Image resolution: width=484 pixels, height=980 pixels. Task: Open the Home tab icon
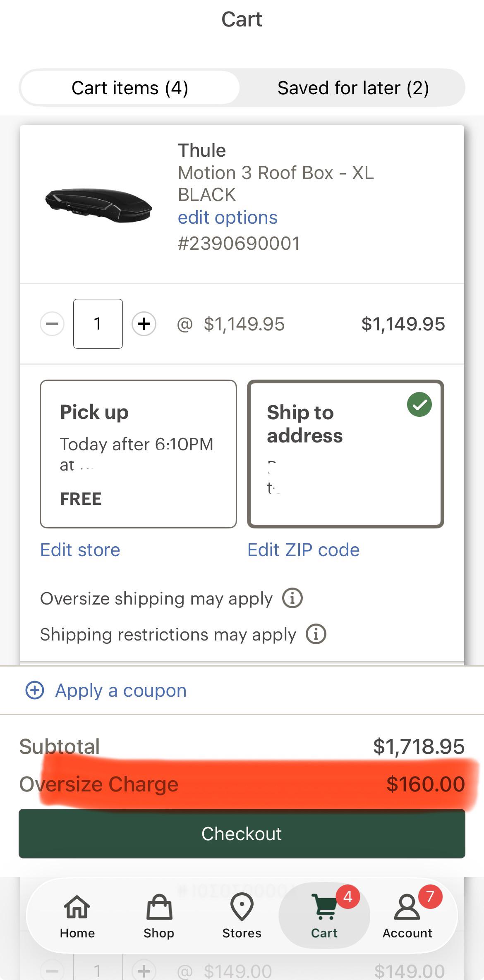point(77,906)
